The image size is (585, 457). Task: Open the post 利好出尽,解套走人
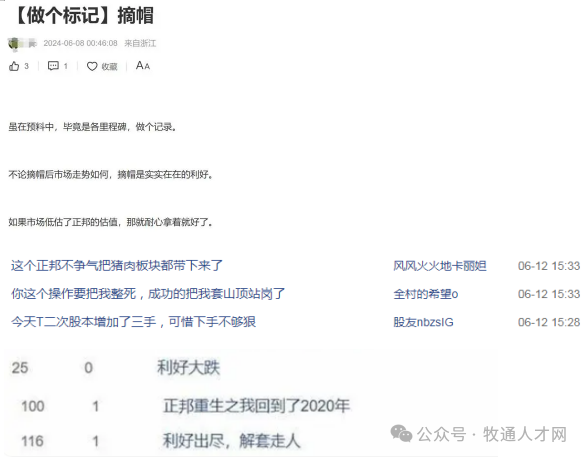tap(231, 441)
